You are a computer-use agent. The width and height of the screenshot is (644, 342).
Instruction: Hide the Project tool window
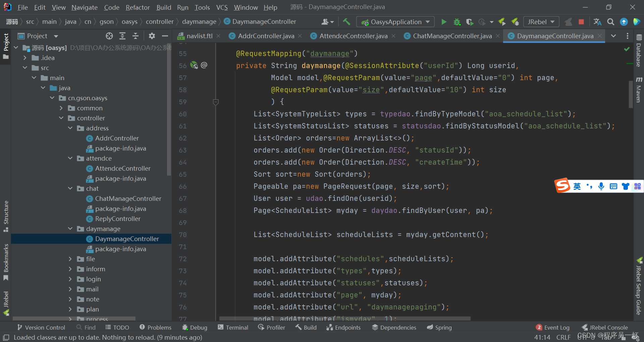165,36
